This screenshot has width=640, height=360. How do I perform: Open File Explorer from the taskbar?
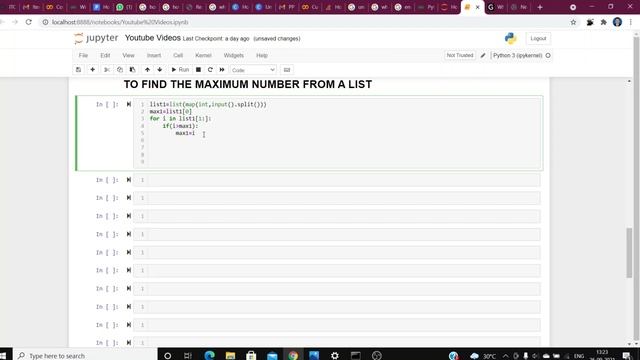tap(230, 356)
